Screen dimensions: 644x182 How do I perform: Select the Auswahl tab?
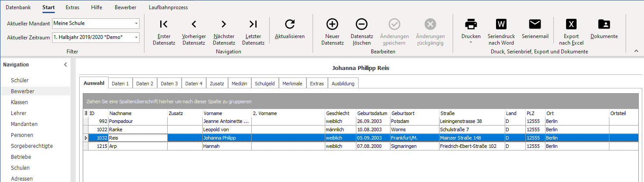click(94, 83)
